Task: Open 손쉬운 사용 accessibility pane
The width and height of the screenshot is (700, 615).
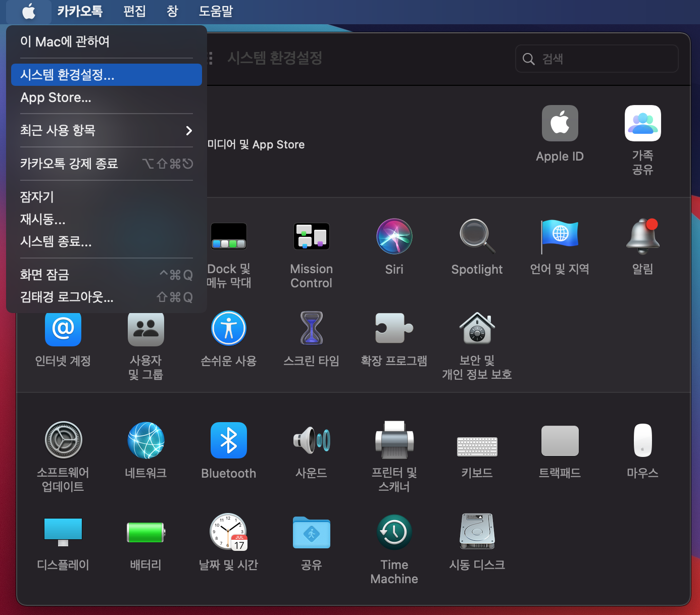Action: pyautogui.click(x=229, y=339)
